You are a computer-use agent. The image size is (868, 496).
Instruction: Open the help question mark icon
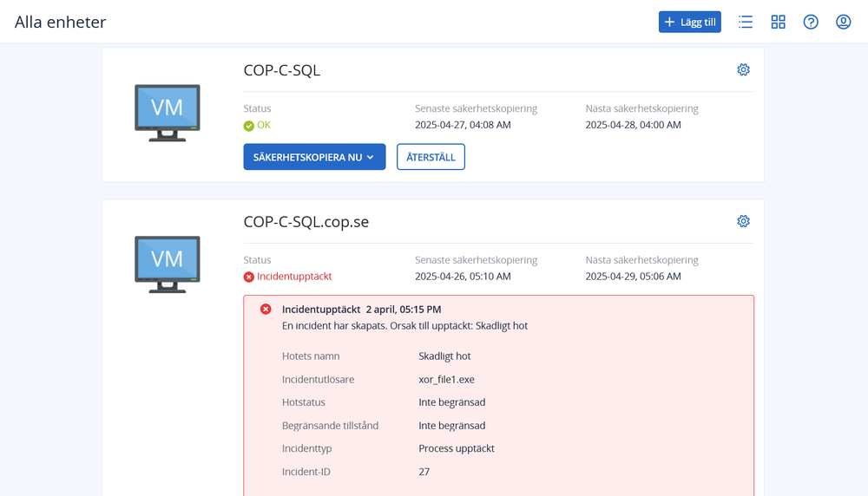(x=811, y=23)
